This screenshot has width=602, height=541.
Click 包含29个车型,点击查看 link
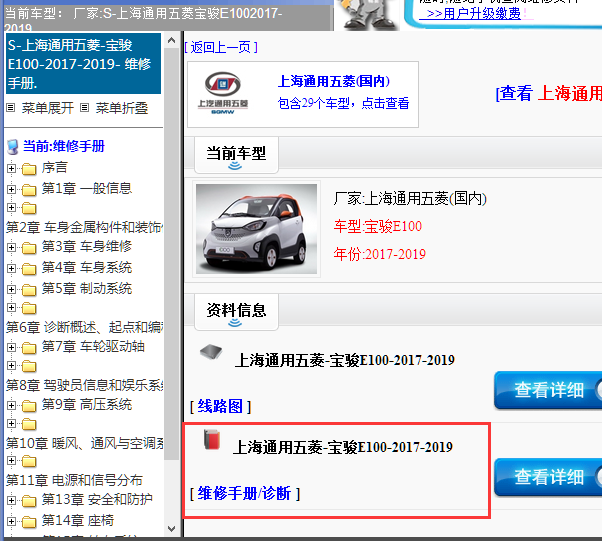(344, 103)
